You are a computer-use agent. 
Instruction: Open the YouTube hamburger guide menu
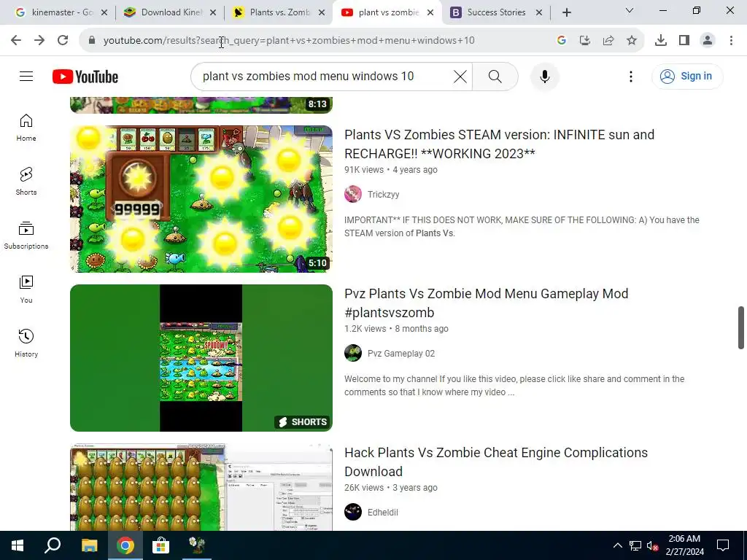(26, 76)
